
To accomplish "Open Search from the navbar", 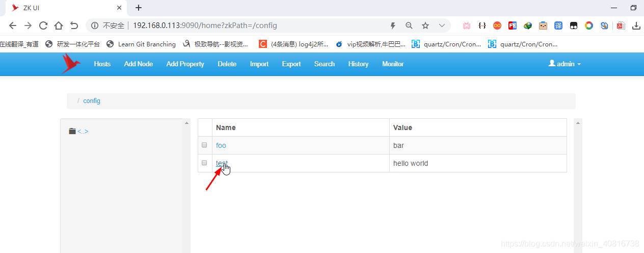I will pos(325,64).
